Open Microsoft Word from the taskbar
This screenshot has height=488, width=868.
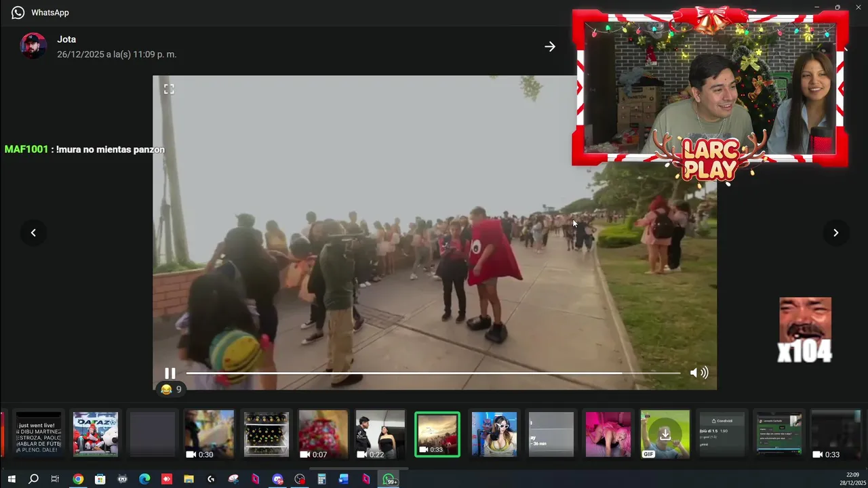[344, 479]
